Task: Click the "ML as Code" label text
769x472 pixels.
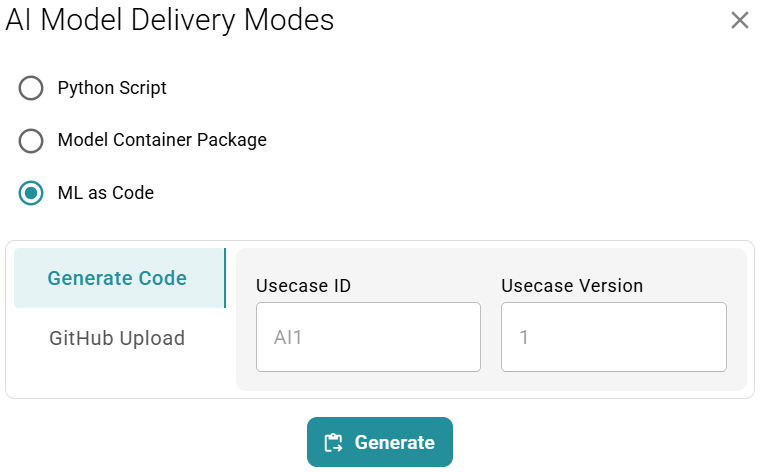Action: (x=106, y=193)
